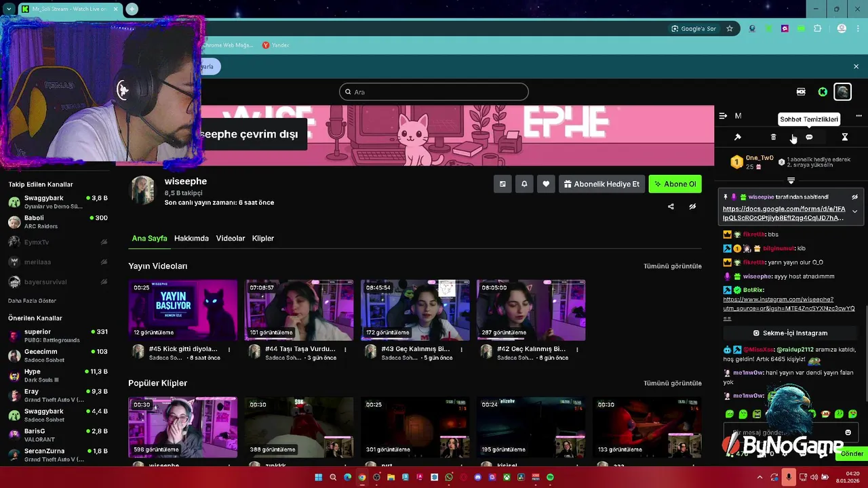Open the hourglass slow-mode icon in chat
Image resolution: width=868 pixels, height=488 pixels.
click(x=844, y=137)
